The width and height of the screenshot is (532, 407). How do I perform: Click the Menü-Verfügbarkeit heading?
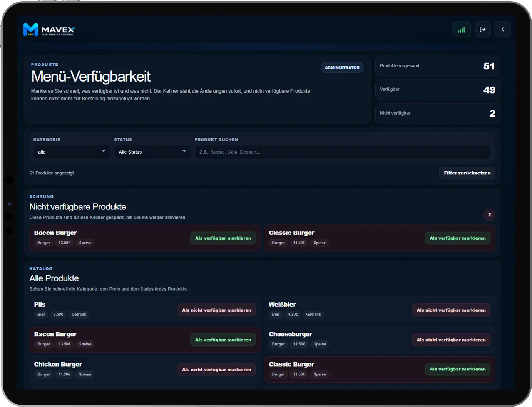point(91,77)
